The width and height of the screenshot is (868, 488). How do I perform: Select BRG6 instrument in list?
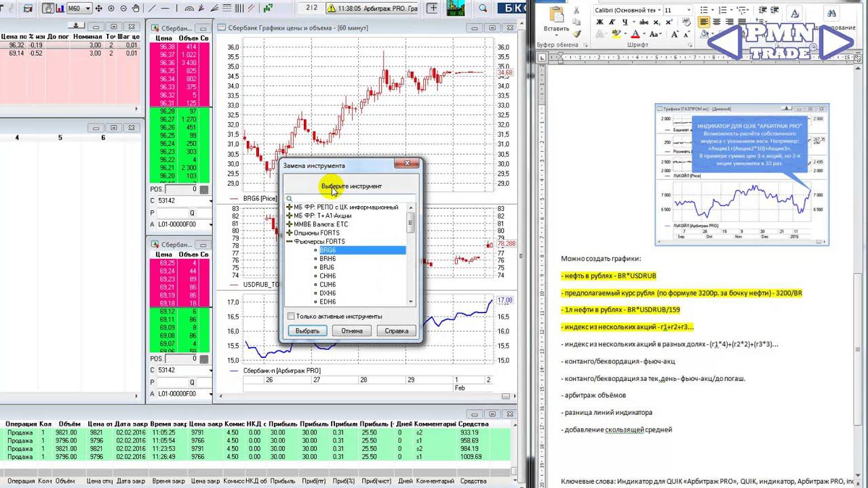click(x=328, y=250)
